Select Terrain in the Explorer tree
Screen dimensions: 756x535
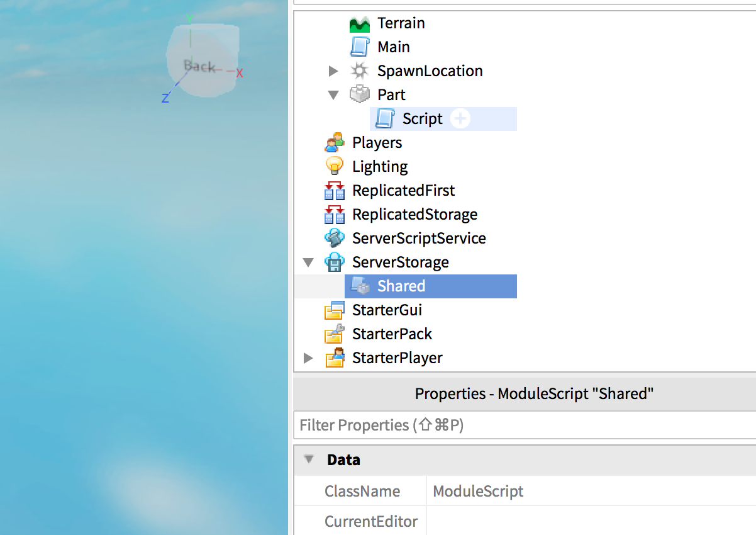[x=401, y=23]
